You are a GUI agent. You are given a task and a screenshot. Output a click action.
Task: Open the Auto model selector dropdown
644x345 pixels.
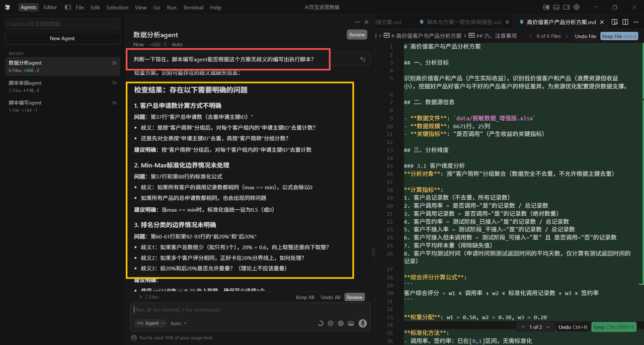[x=178, y=323]
